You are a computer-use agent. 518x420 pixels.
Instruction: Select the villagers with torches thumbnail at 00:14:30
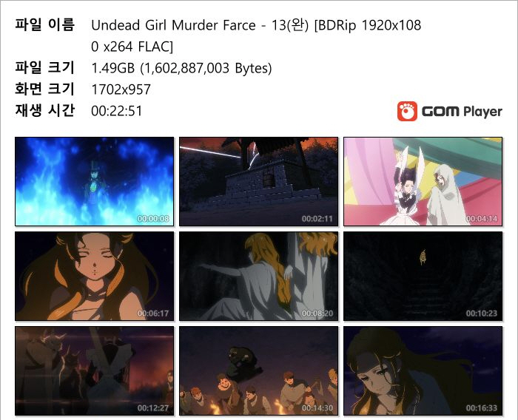click(x=258, y=370)
